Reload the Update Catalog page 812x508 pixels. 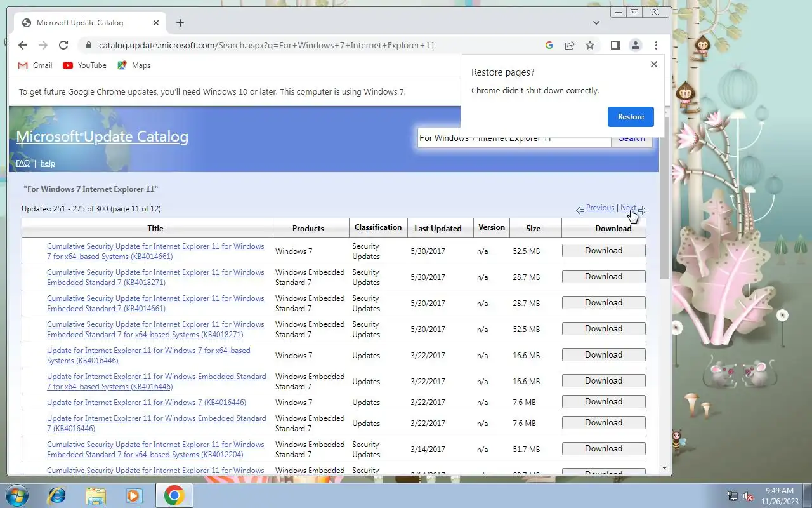[63, 45]
